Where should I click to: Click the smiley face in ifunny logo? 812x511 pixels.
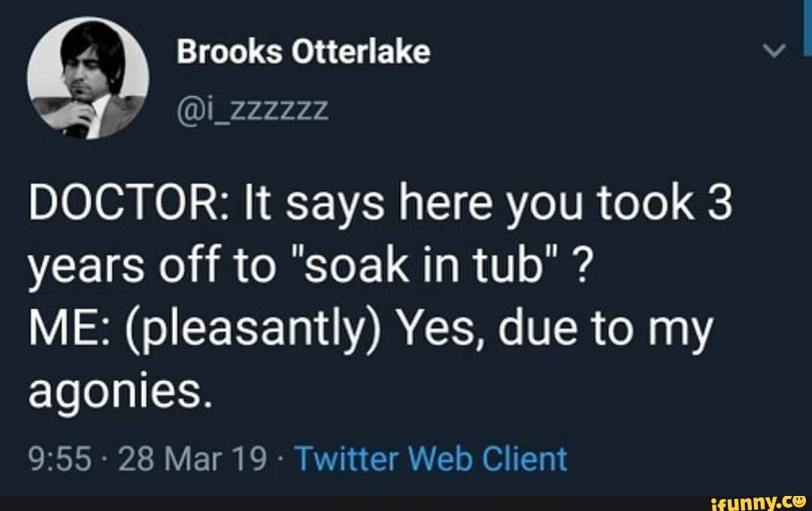(x=800, y=498)
